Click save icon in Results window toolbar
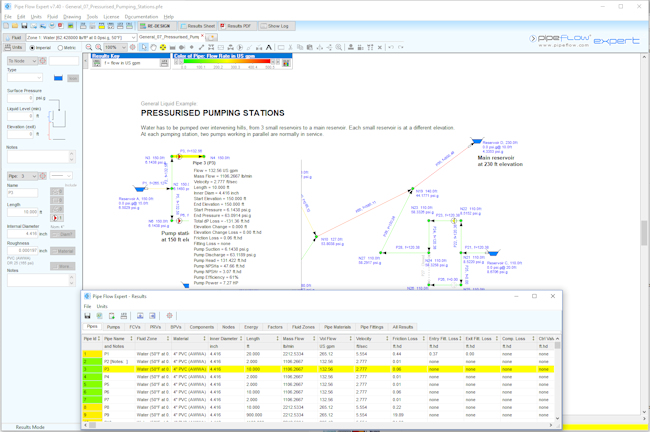650x432 pixels. tap(87, 316)
